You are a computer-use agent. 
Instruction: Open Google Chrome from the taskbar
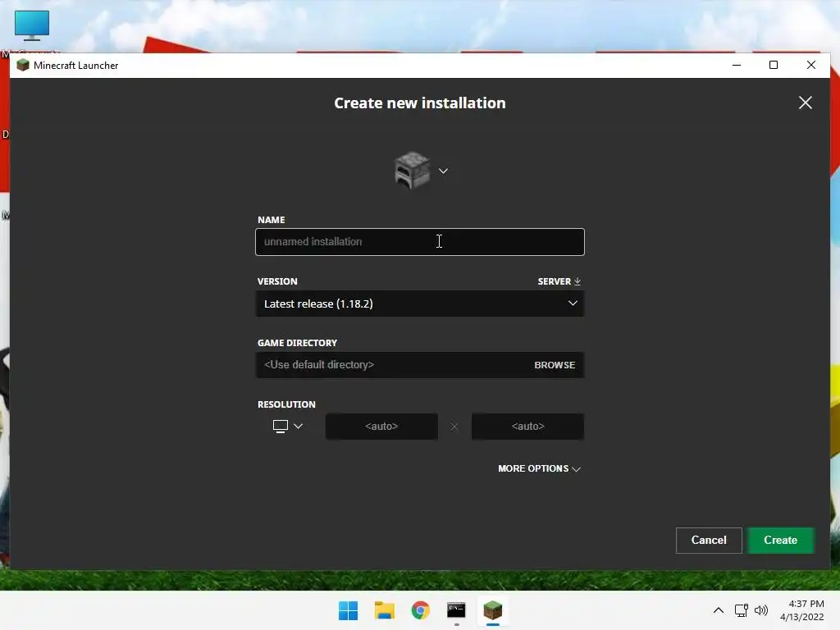click(421, 610)
